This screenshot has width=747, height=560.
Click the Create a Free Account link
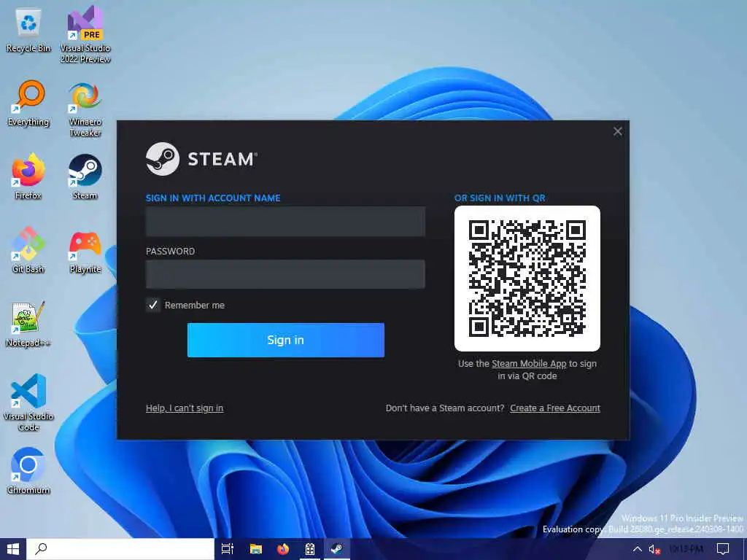[x=555, y=408]
